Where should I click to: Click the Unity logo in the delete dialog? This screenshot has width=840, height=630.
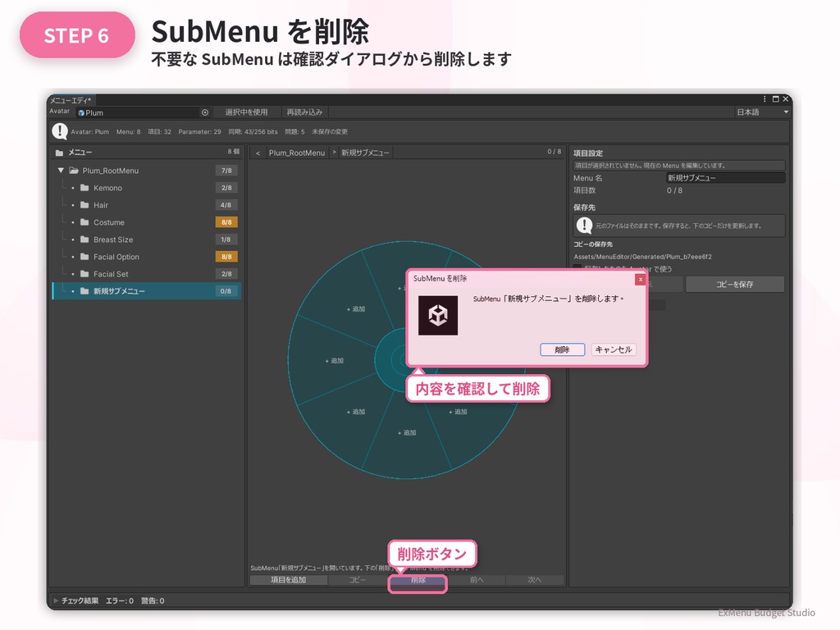click(x=438, y=316)
